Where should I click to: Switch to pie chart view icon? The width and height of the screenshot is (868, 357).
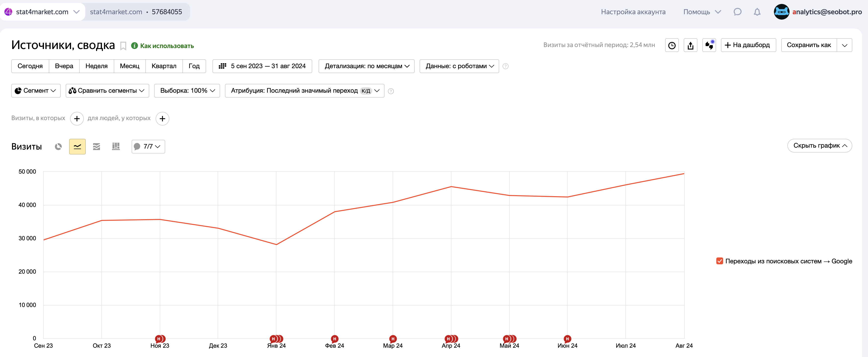coord(58,146)
